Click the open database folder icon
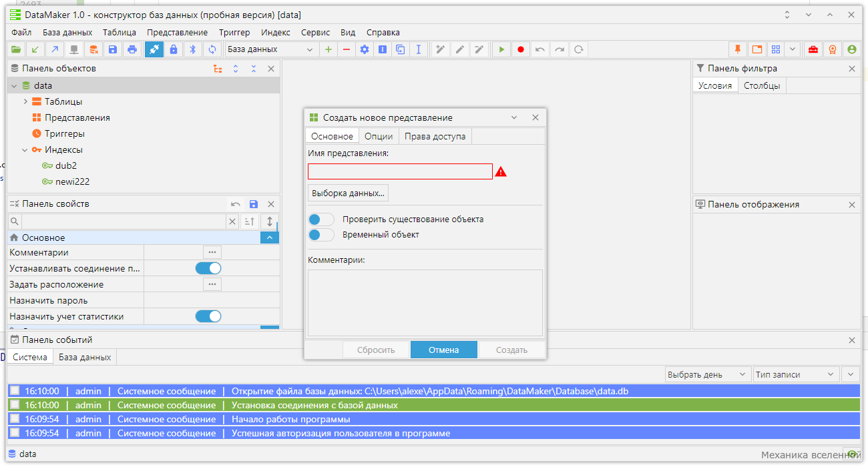This screenshot has height=467, width=868. click(16, 49)
